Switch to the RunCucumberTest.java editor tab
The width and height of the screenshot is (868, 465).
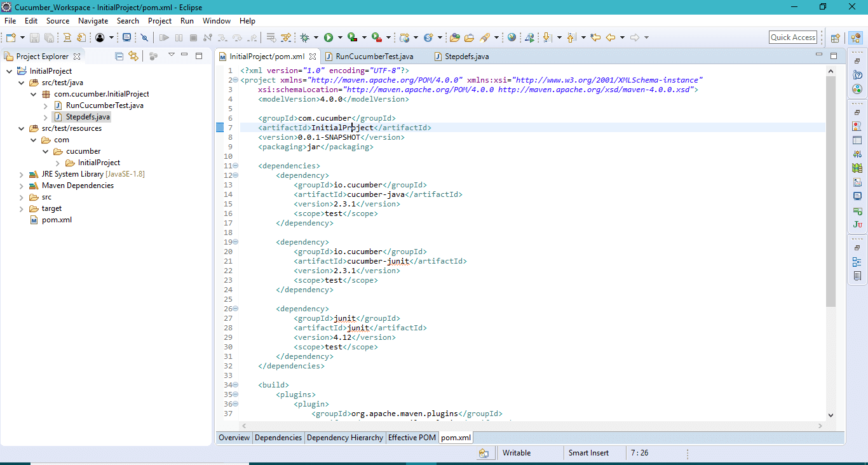[x=369, y=57]
